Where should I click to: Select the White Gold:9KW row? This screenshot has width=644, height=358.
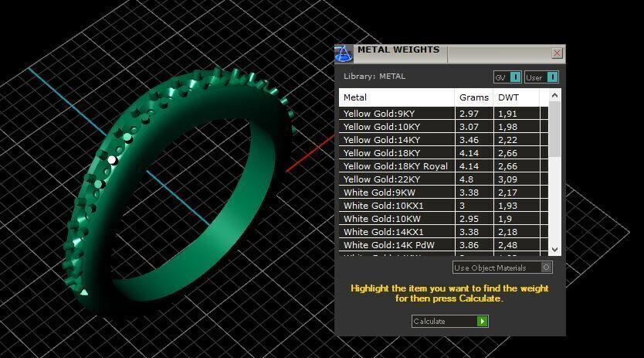tap(443, 193)
